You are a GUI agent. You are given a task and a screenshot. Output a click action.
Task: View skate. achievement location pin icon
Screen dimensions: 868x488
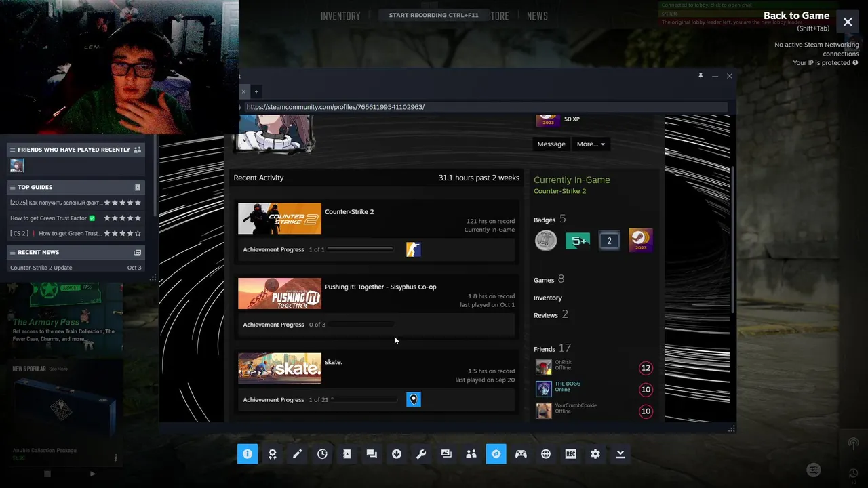point(414,399)
